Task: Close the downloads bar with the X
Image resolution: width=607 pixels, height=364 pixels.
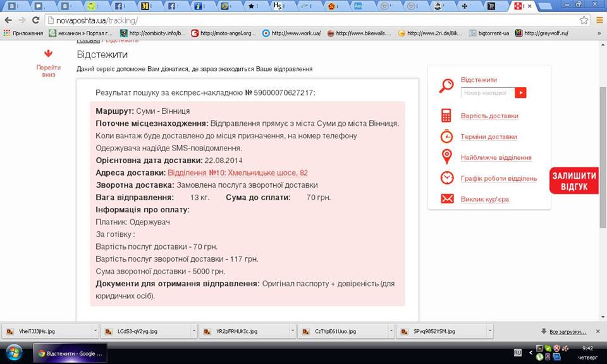Action: tap(598, 332)
